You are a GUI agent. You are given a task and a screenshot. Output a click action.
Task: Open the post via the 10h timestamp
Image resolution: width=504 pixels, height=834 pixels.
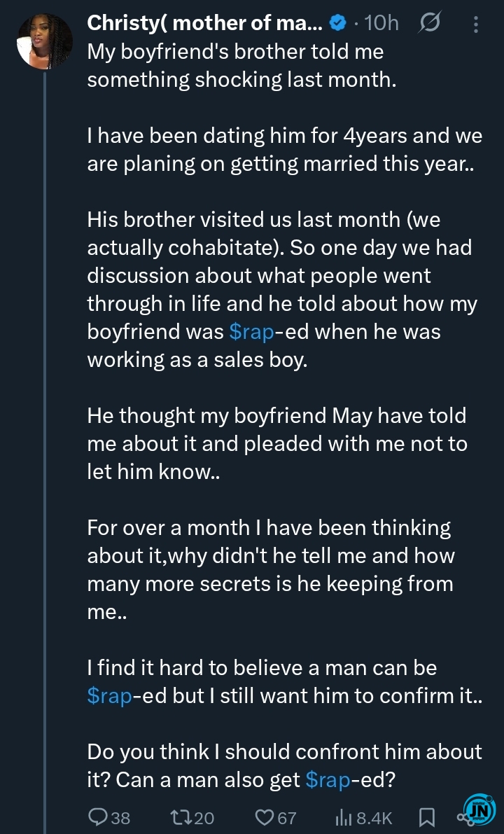pyautogui.click(x=381, y=24)
